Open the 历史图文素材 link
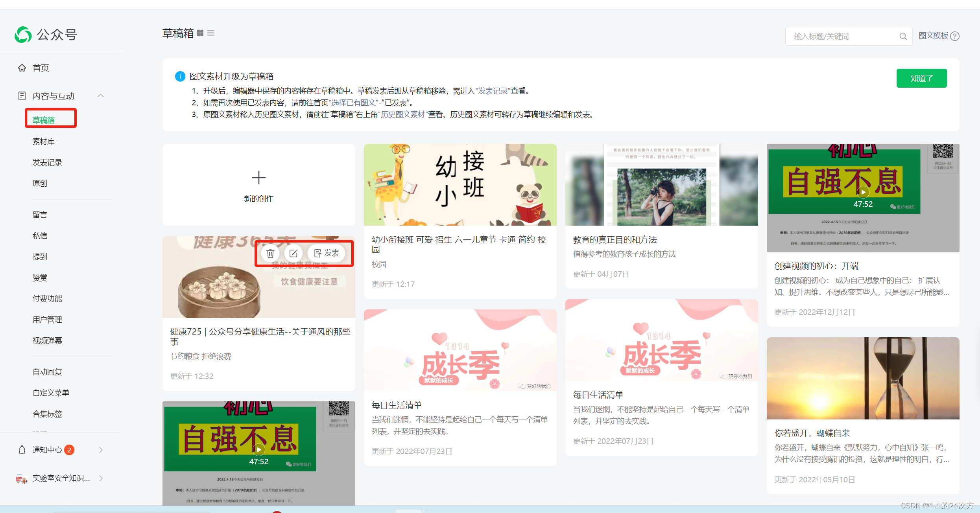This screenshot has height=513, width=980. coord(403,114)
